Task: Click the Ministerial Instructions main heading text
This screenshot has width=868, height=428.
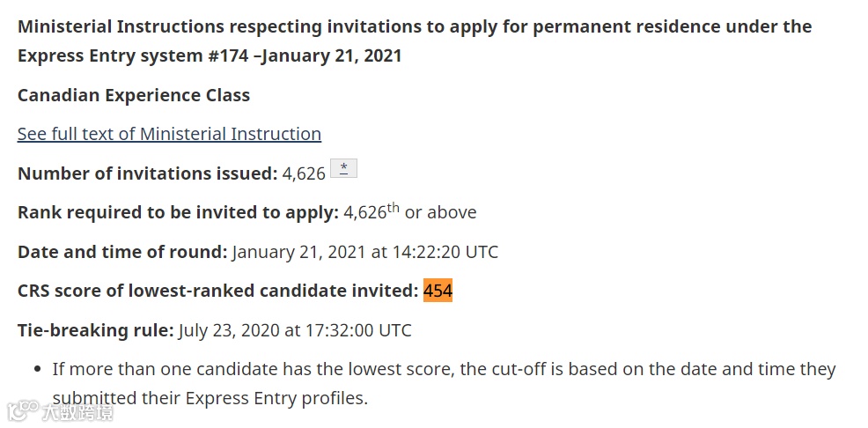Action: coord(415,41)
